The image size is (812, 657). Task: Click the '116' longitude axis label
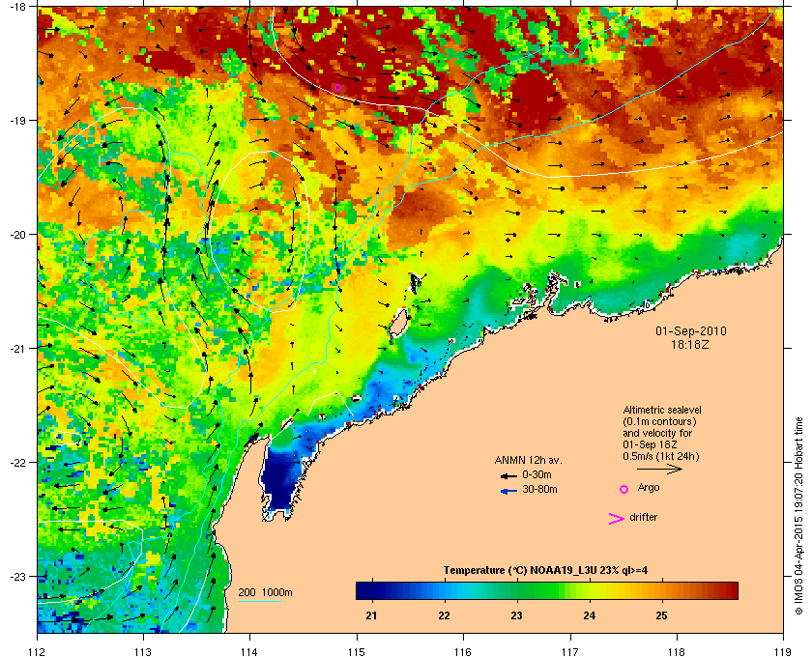tap(463, 652)
